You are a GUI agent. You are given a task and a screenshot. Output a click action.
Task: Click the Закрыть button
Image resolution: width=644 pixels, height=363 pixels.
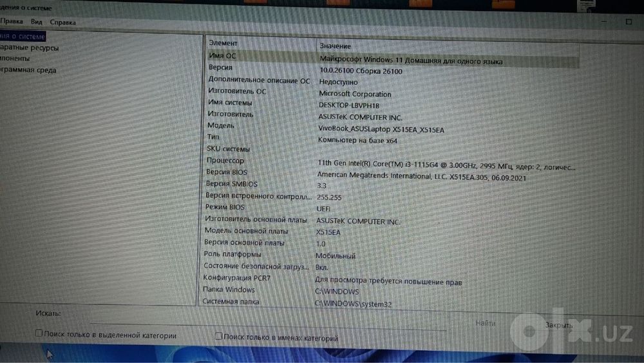click(558, 325)
